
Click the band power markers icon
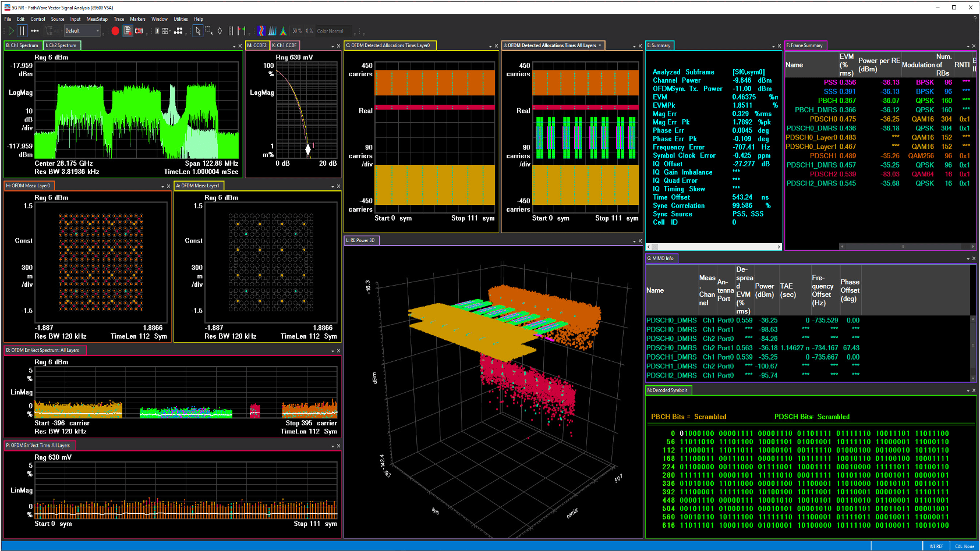231,31
